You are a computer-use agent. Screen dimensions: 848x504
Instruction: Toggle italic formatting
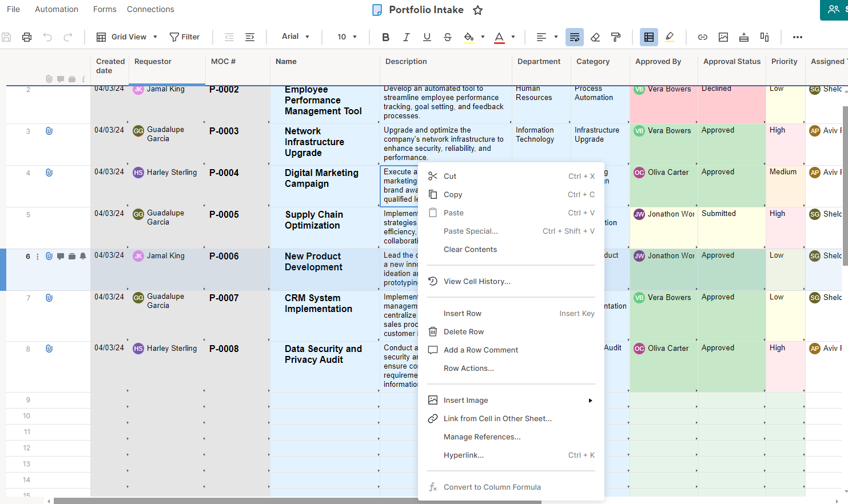(406, 37)
